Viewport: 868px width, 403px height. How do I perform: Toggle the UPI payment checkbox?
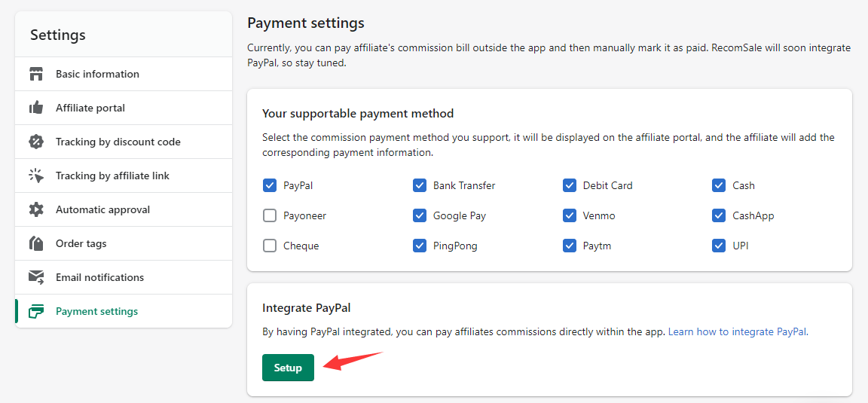(719, 246)
